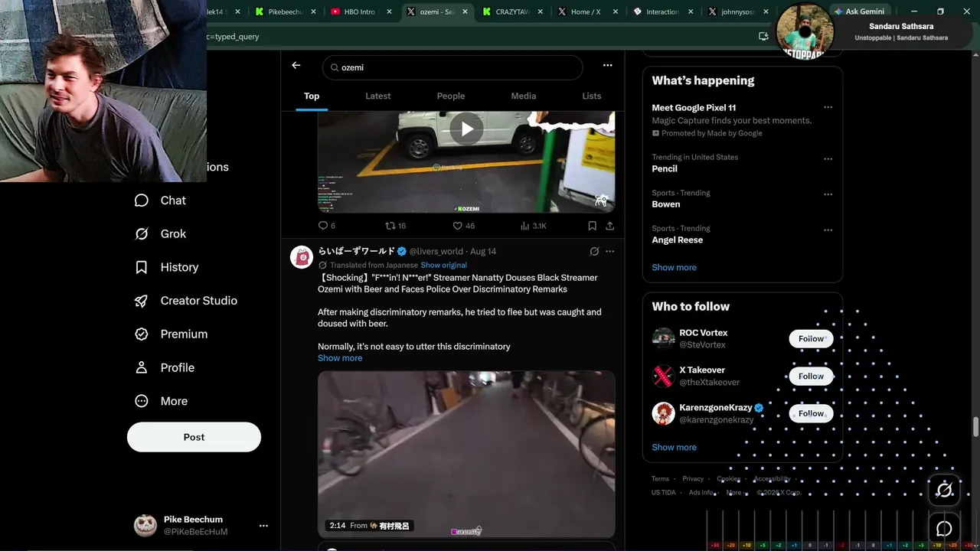Like the post with 46 likes
This screenshot has width=980, height=551.
coord(464,226)
